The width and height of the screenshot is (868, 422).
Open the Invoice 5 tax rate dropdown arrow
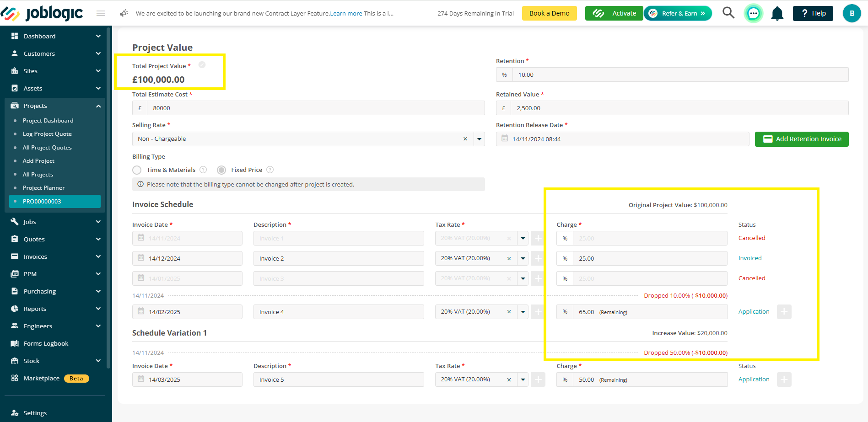click(523, 379)
